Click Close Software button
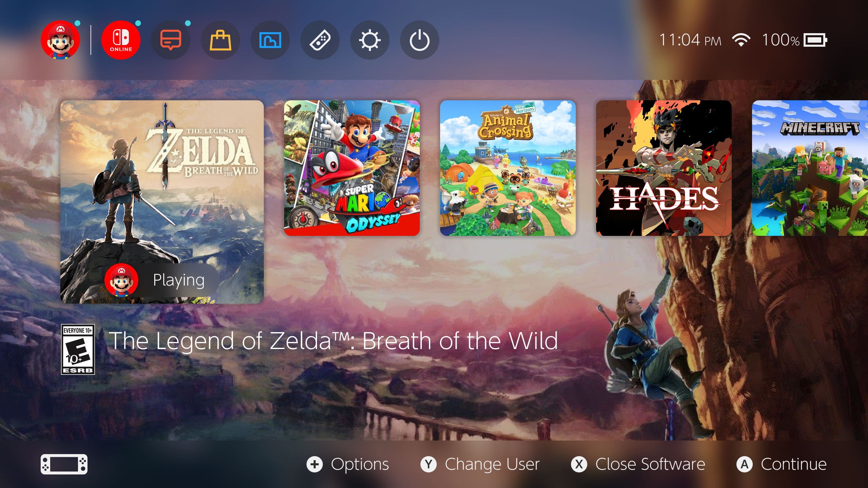The image size is (868, 488). [x=638, y=464]
